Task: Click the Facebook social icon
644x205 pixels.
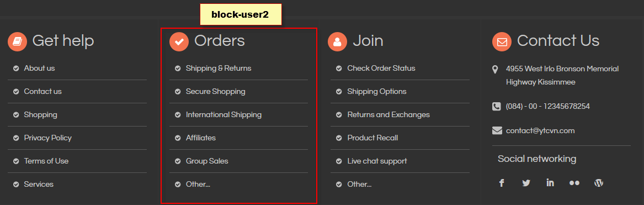Action: 502,183
